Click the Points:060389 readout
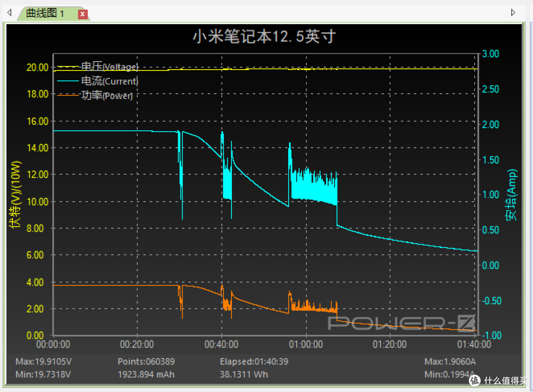Screen dimensions: 533x392 pyautogui.click(x=146, y=362)
